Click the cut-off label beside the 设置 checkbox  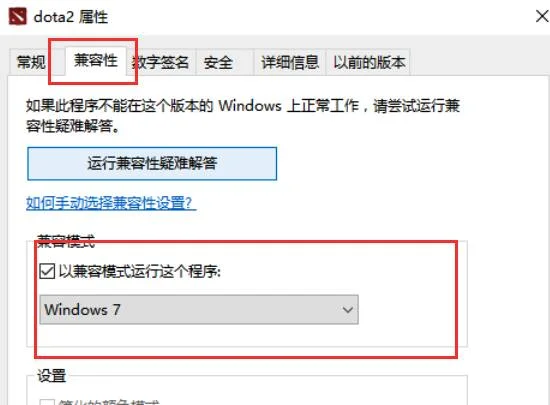(109, 402)
